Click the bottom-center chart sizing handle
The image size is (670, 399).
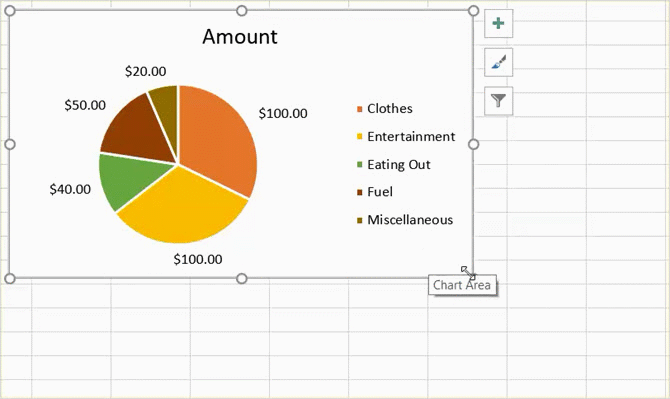(241, 279)
